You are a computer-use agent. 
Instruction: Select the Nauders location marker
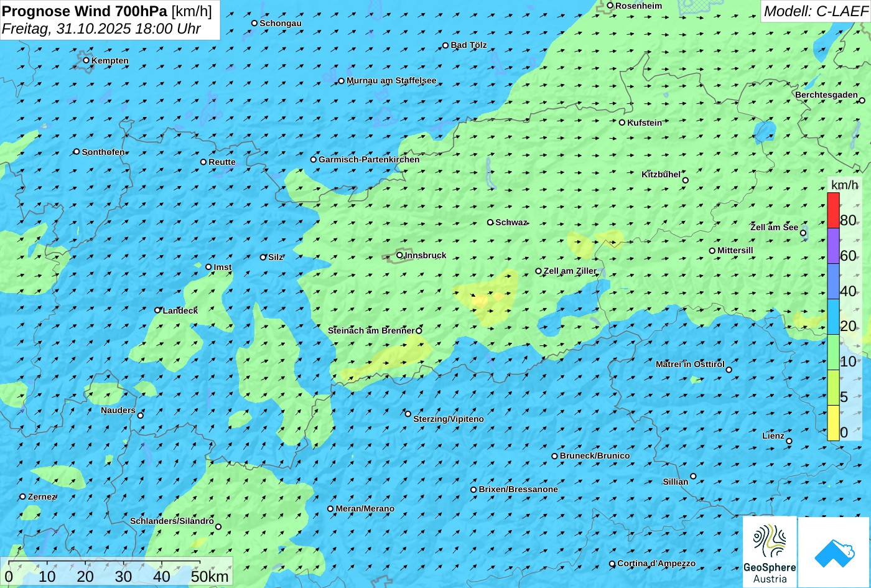(x=141, y=416)
